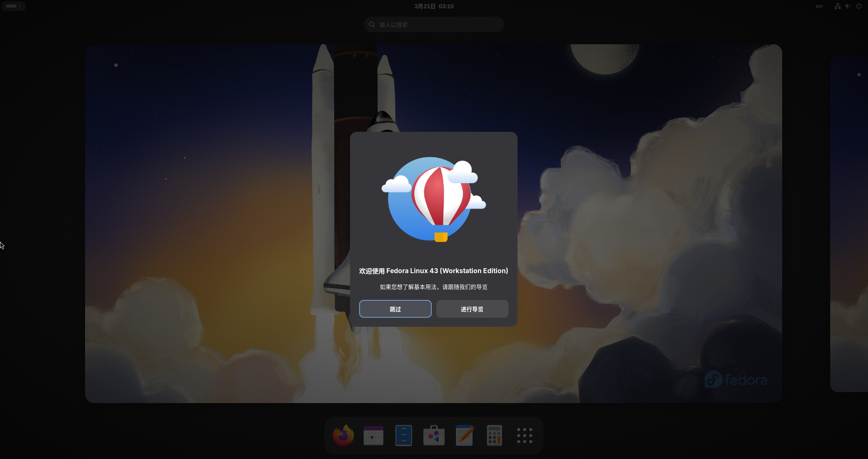The width and height of the screenshot is (868, 459).
Task: Open the Files manager dock icon
Action: [x=403, y=435]
